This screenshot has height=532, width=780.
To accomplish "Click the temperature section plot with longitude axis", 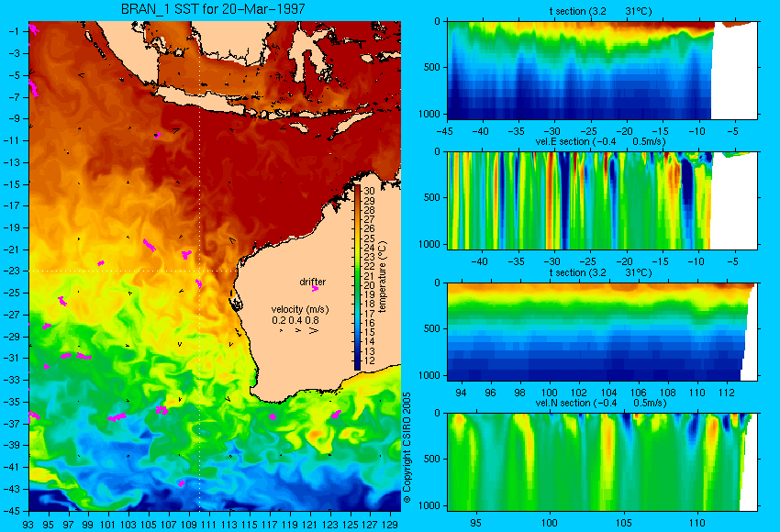I will click(x=602, y=332).
